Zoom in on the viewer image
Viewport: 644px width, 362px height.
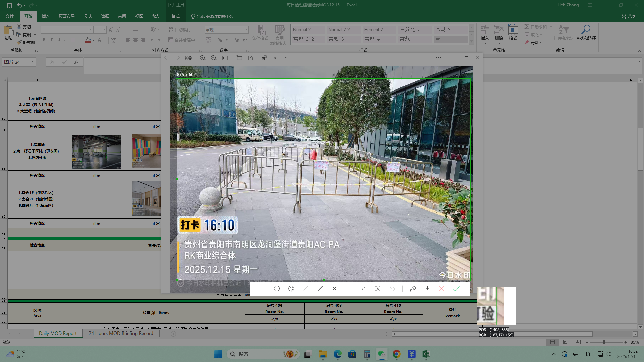pyautogui.click(x=203, y=58)
